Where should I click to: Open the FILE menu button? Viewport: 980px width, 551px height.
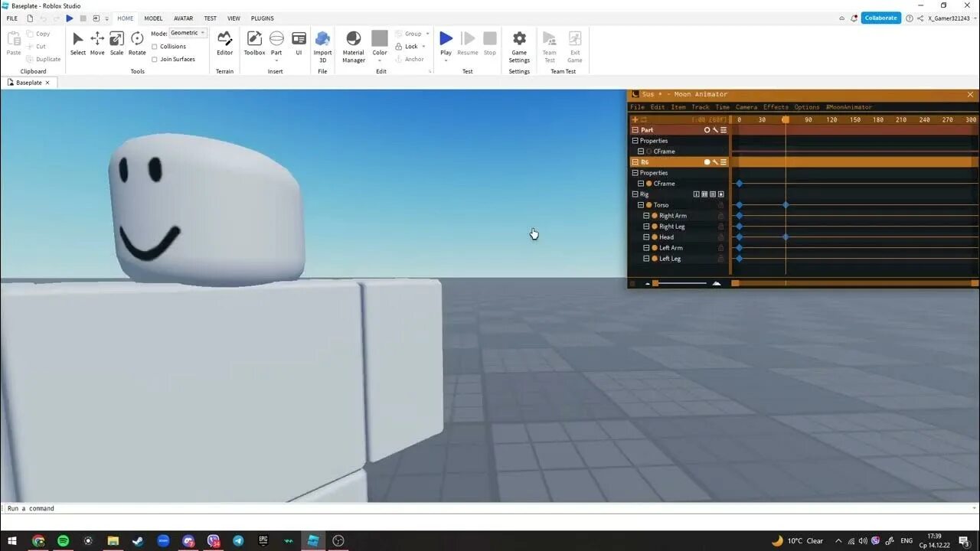11,18
